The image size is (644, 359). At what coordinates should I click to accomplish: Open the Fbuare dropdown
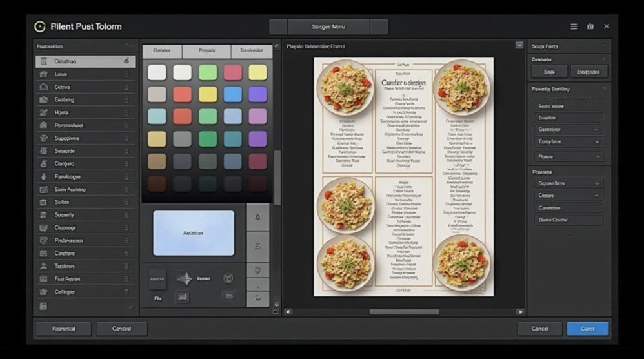(x=569, y=156)
